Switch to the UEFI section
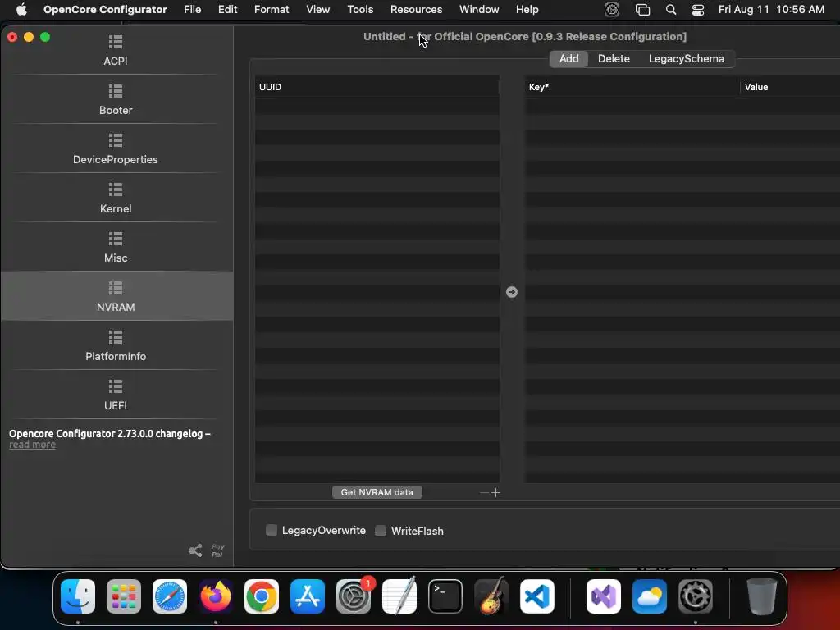The image size is (840, 630). 116,395
